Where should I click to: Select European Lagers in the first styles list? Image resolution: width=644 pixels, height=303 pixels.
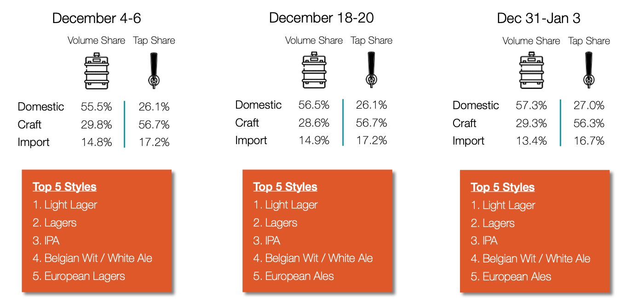[x=85, y=276]
